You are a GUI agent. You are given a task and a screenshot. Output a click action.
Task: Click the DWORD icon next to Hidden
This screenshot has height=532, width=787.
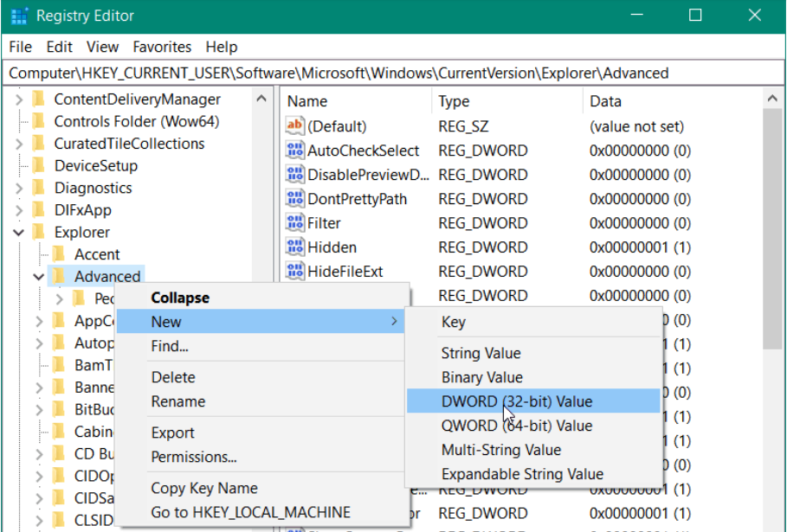295,247
